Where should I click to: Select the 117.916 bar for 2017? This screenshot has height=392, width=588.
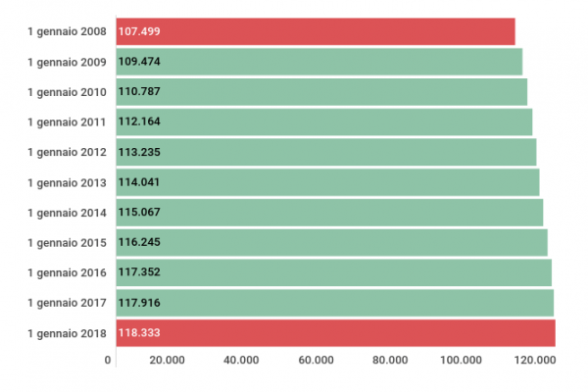(334, 303)
